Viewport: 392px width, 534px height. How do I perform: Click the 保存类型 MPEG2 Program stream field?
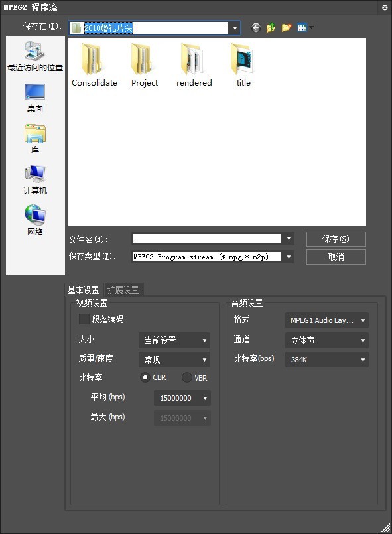(207, 257)
